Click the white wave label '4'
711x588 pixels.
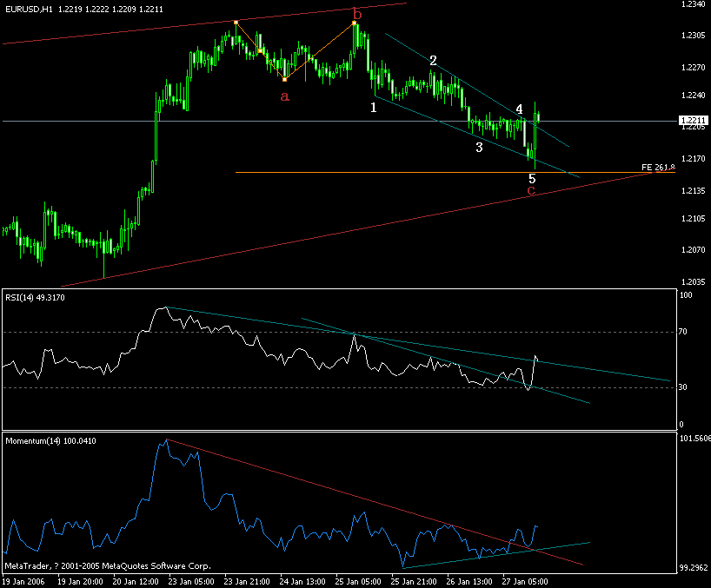pyautogui.click(x=519, y=109)
